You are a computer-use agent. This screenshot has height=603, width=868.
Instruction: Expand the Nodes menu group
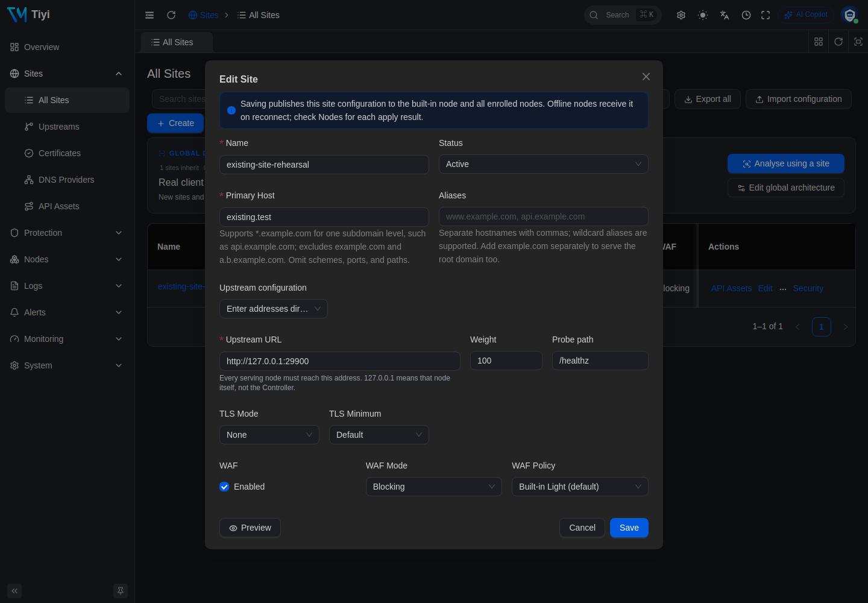click(x=67, y=259)
